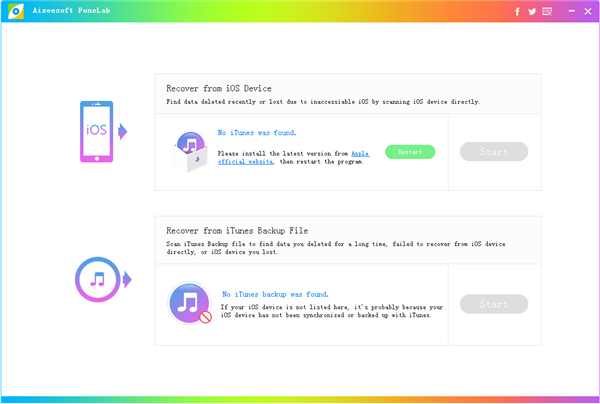Click the 'No iTunes backup was found.' message
The width and height of the screenshot is (600, 404).
click(275, 294)
